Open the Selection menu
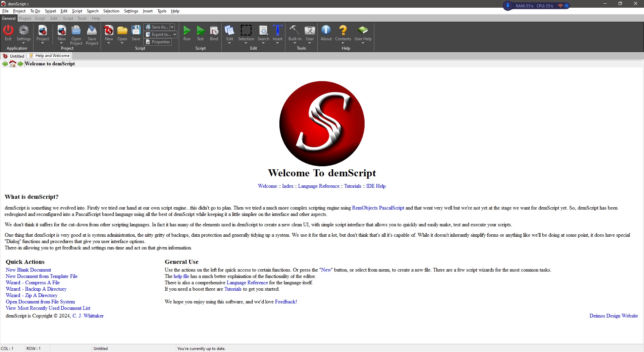644x352 pixels. point(111,11)
